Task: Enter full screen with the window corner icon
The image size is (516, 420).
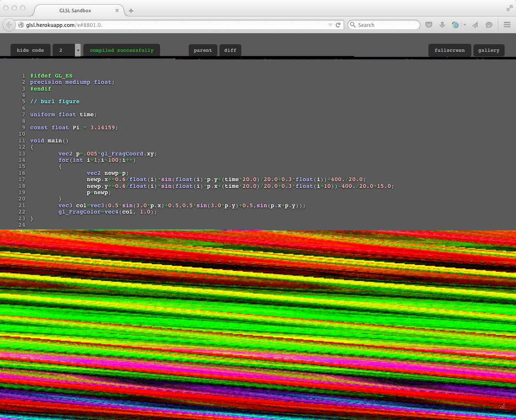Action: click(x=509, y=8)
